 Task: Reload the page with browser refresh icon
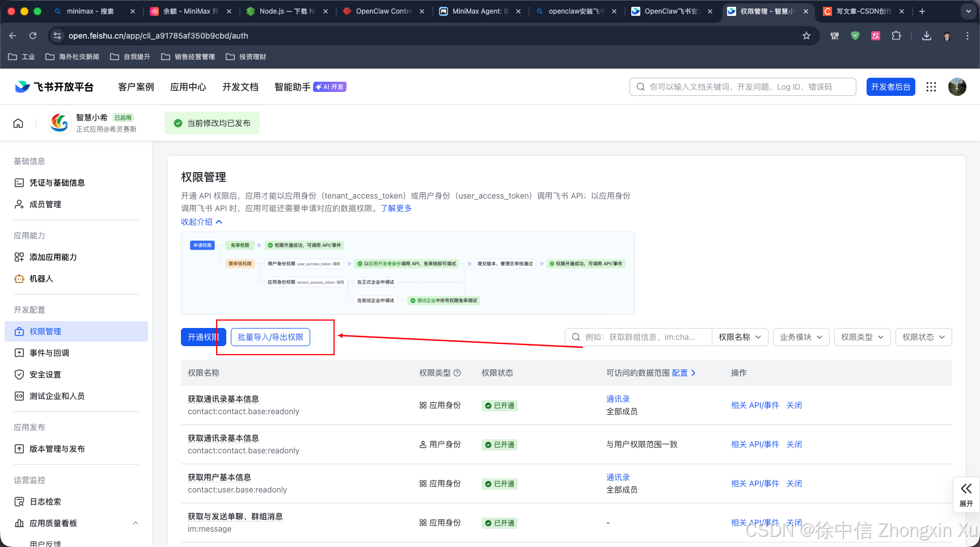pos(33,36)
